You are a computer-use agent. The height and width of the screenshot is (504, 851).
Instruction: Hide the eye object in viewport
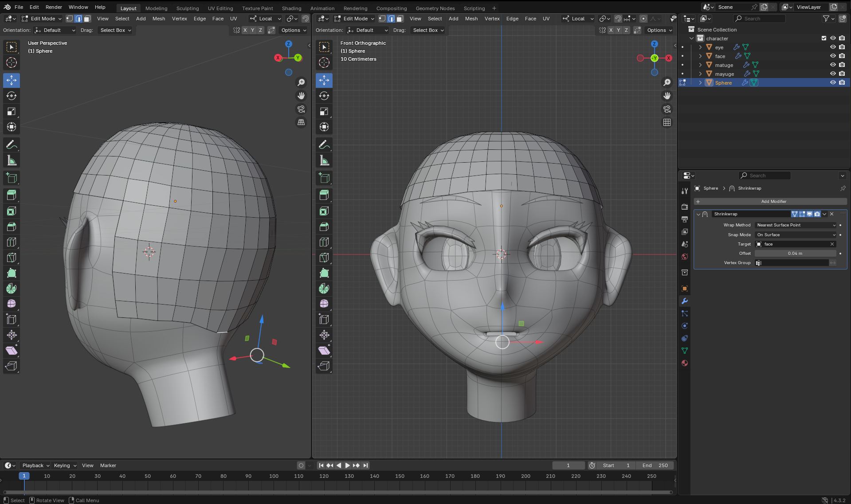[x=833, y=47]
